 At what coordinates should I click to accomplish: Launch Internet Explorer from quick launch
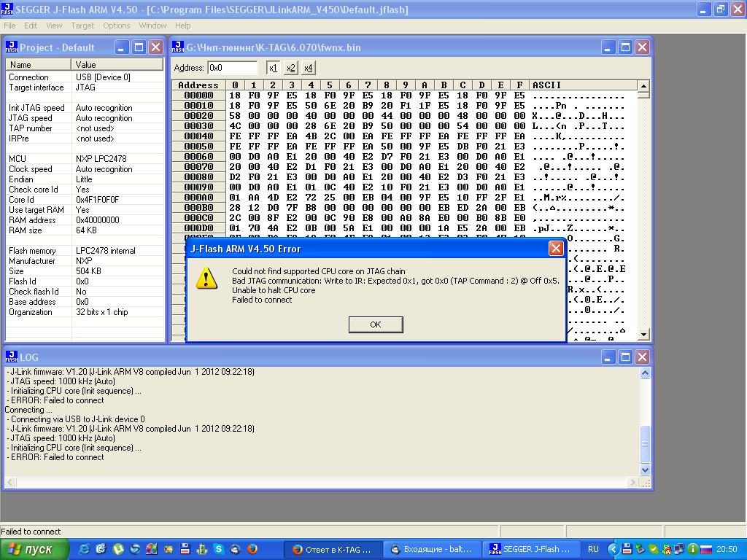[x=84, y=550]
